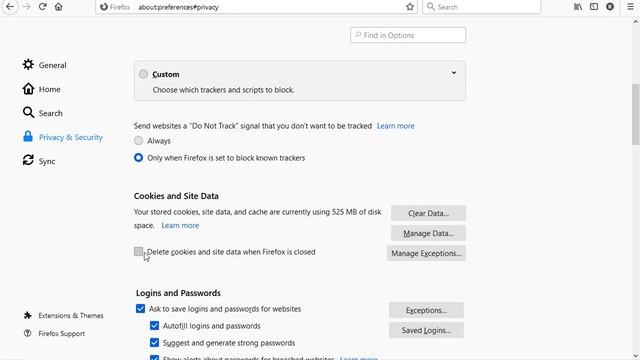Click the Home house icon in sidebar
Image resolution: width=640 pixels, height=360 pixels.
[x=28, y=89]
